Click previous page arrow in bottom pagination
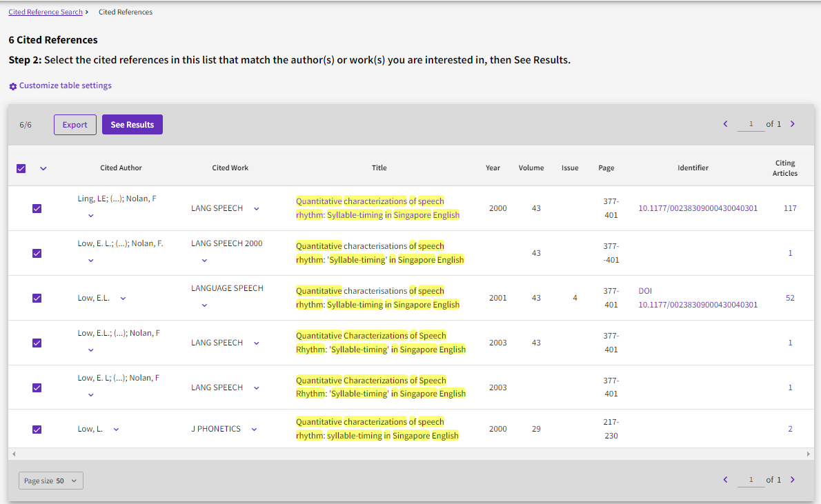The height and width of the screenshot is (504, 821). pos(725,480)
